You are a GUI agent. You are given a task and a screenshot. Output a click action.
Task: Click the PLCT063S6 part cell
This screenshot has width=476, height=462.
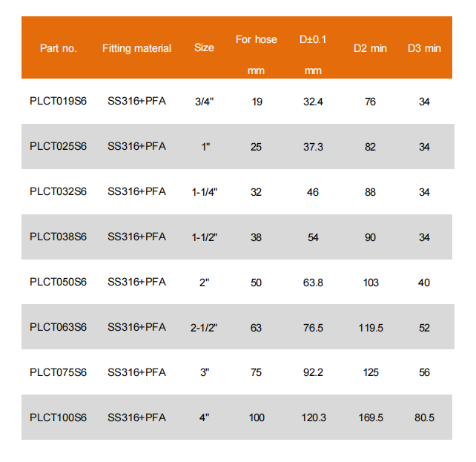pyautogui.click(x=59, y=327)
